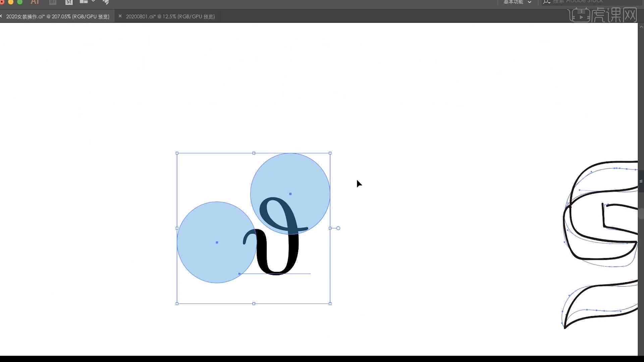Screen dimensions: 644x362
Task: Click the center point of left circle
Action: click(x=217, y=242)
